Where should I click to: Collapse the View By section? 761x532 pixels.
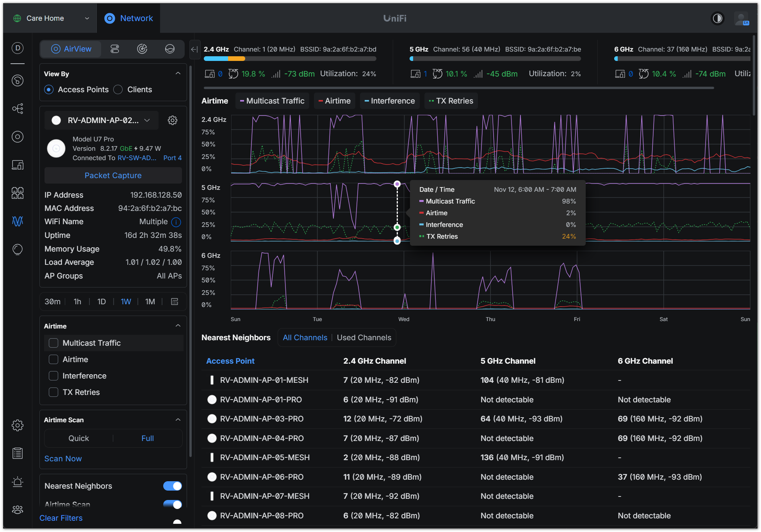pyautogui.click(x=178, y=73)
